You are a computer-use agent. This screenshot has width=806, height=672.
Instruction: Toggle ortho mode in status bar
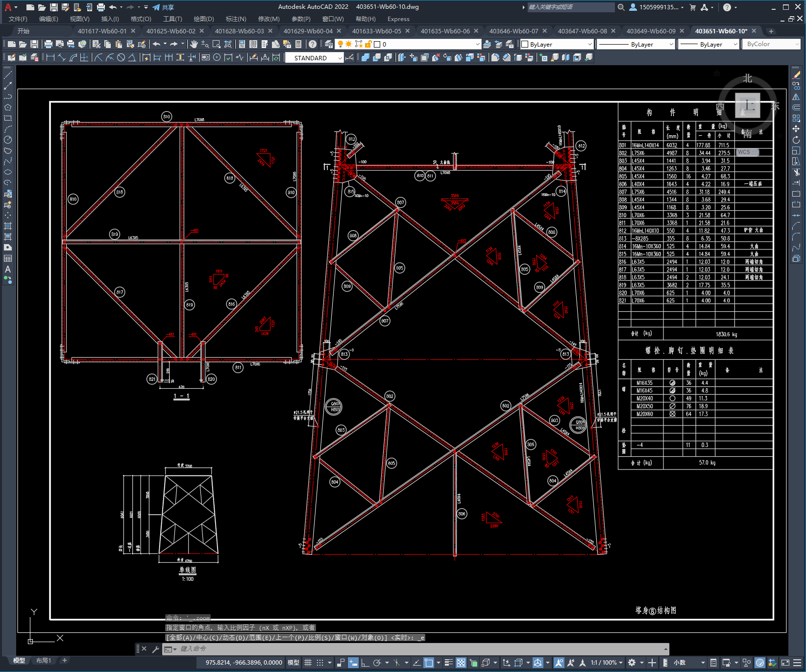(x=365, y=663)
